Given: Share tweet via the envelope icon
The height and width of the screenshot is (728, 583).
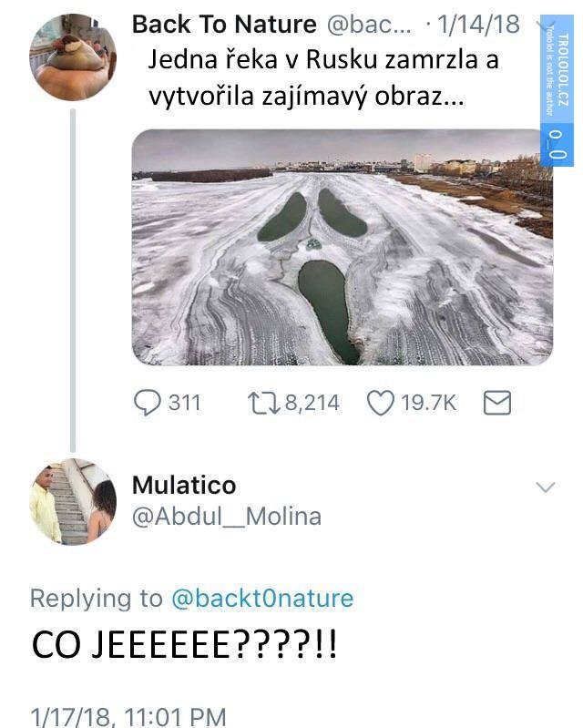Looking at the screenshot, I should coord(496,402).
